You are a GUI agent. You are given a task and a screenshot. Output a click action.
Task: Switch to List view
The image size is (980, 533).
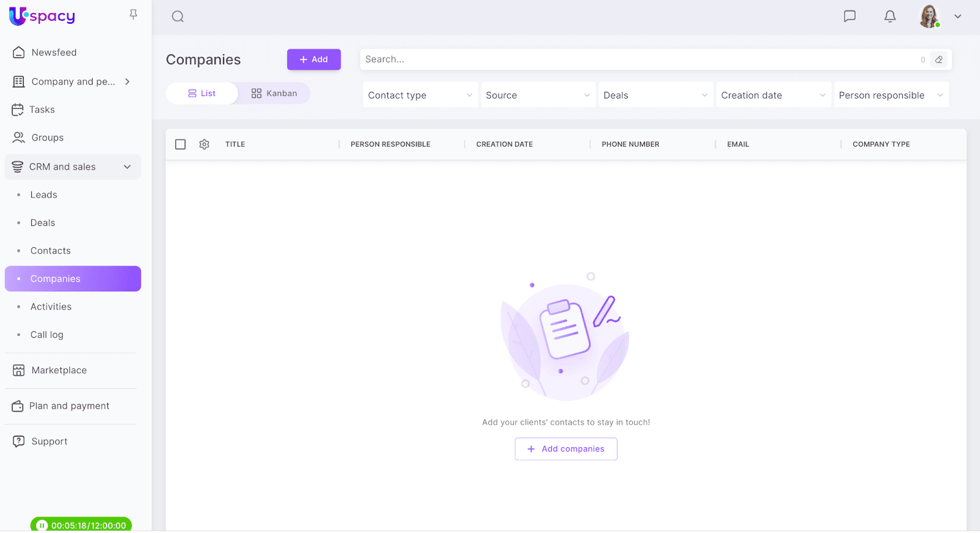202,94
